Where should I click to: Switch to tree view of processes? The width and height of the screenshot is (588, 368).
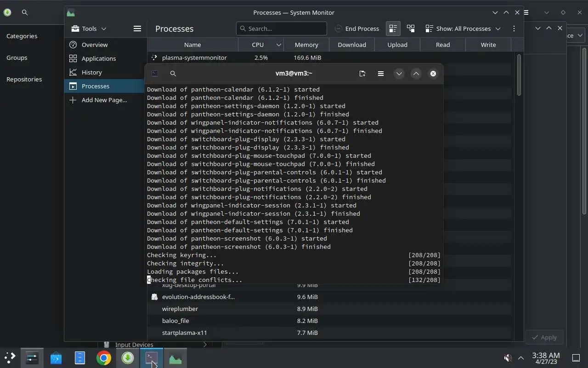[x=411, y=29]
